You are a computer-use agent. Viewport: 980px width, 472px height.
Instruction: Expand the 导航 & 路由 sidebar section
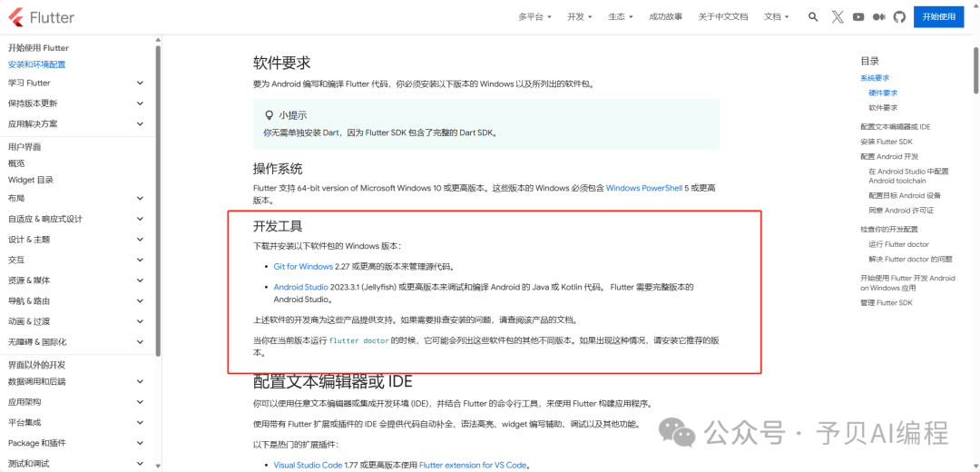tap(76, 300)
